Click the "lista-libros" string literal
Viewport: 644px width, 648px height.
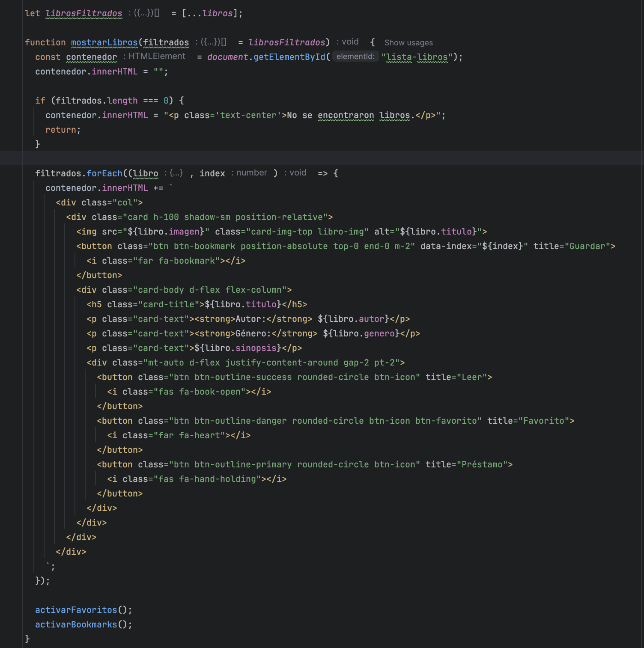(x=417, y=57)
